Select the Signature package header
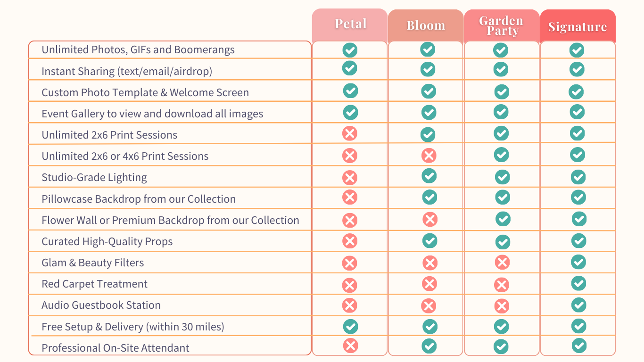This screenshot has height=362, width=644. (x=578, y=26)
